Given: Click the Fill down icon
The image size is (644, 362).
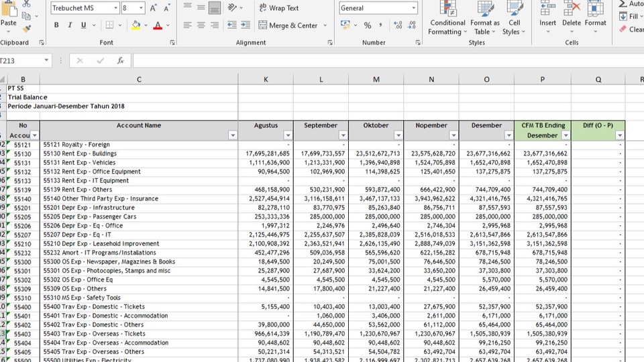Looking at the screenshot, I should click(x=623, y=16).
